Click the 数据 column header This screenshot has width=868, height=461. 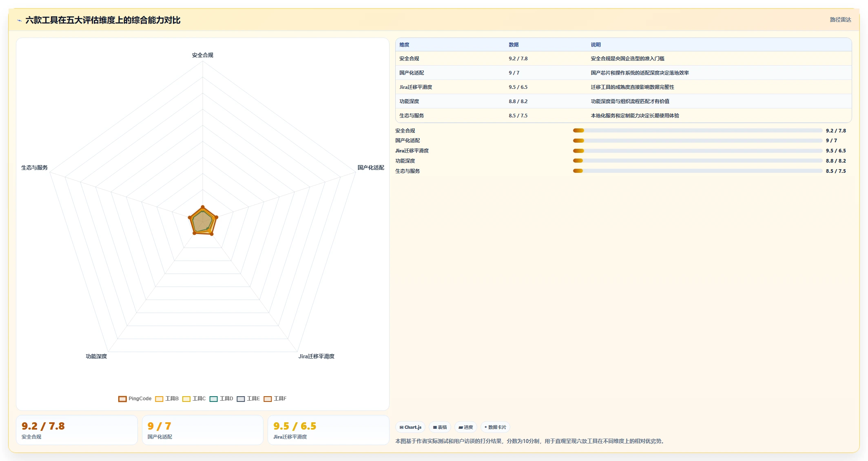(x=514, y=45)
